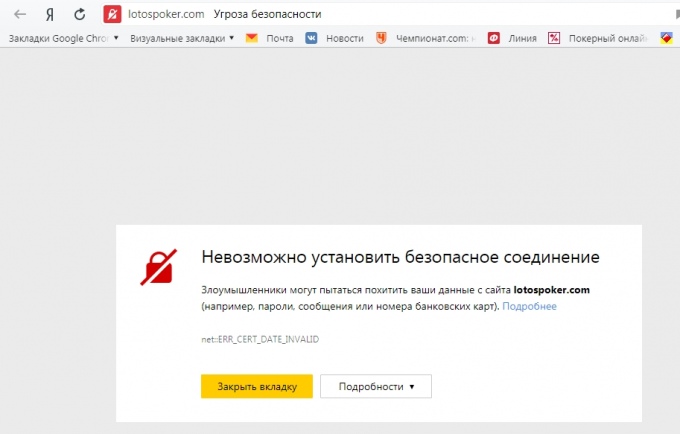
Task: Click the colorful bookmark icon after Покерный онлайн
Action: click(667, 38)
